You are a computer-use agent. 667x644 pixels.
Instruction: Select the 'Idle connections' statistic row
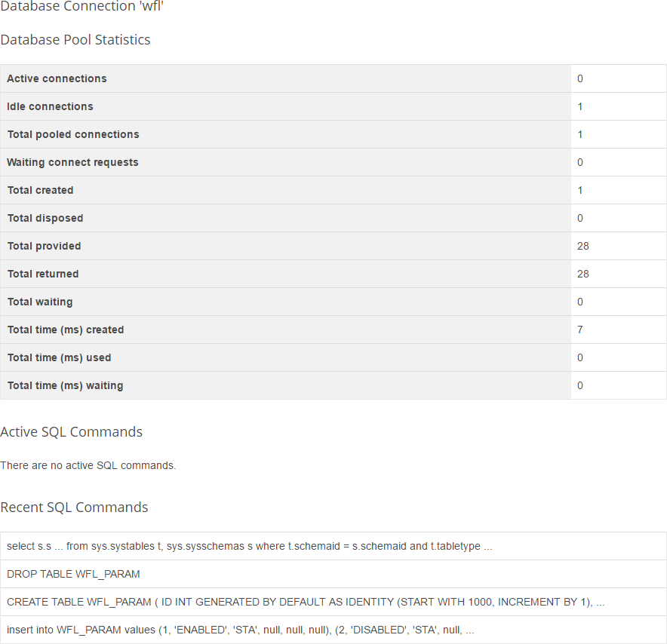pyautogui.click(x=50, y=106)
